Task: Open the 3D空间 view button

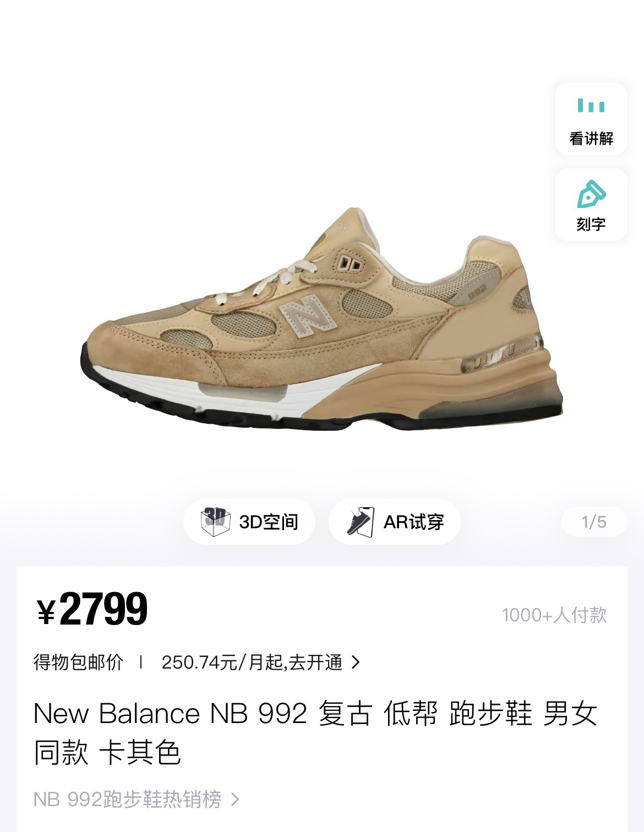Action: click(x=249, y=522)
